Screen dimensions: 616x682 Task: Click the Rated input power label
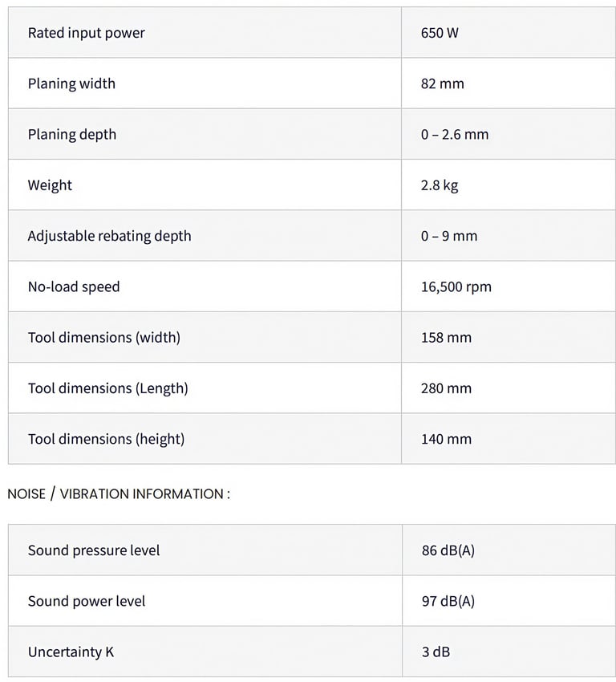87,33
